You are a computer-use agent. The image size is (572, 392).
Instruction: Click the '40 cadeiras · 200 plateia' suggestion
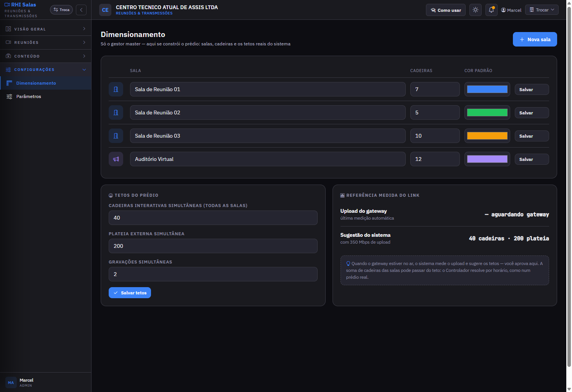click(509, 238)
